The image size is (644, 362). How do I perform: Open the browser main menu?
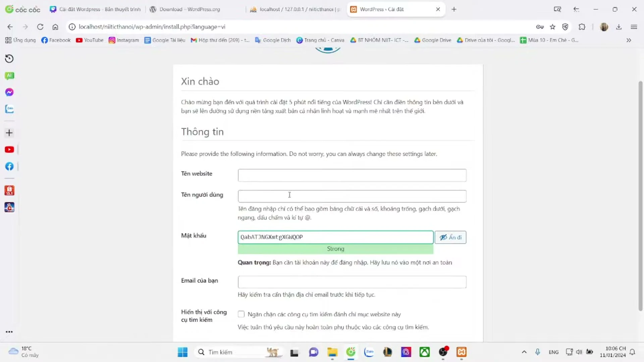tap(634, 27)
